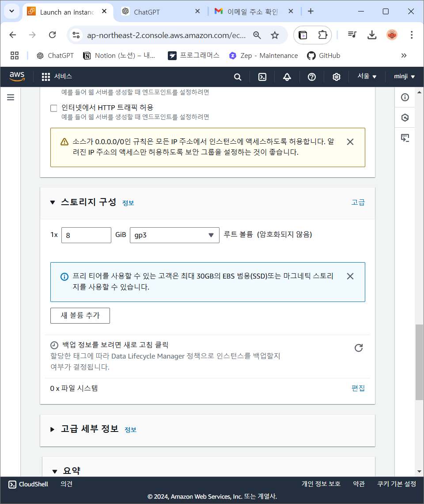Open the GitHub bookmark
This screenshot has height=504, width=424.
point(324,56)
